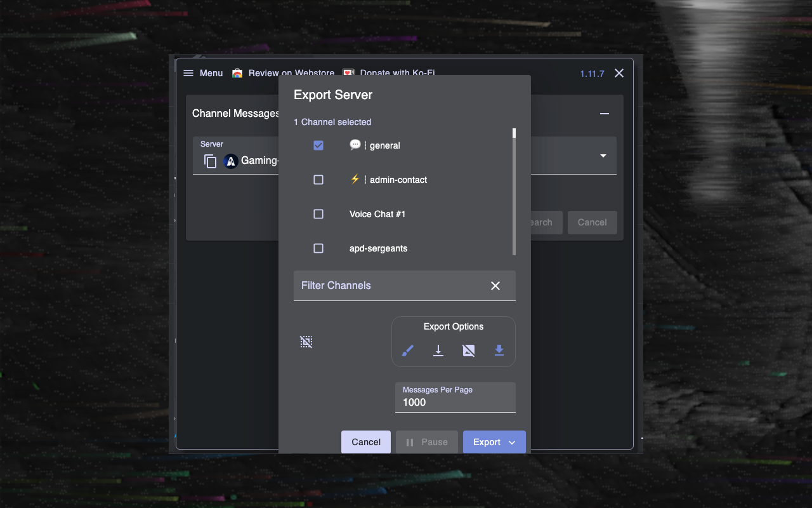This screenshot has height=508, width=812.
Task: Click the paintbrush icon in Export Options
Action: click(408, 351)
